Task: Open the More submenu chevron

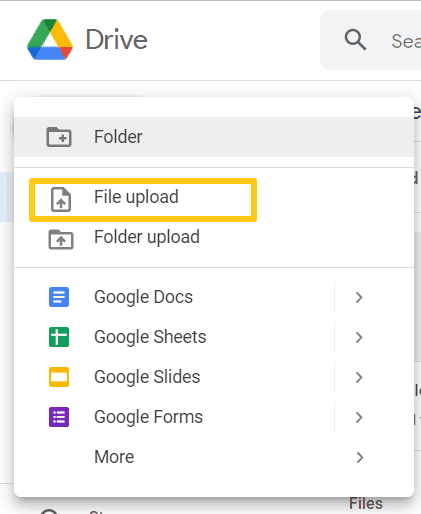Action: pyautogui.click(x=359, y=457)
